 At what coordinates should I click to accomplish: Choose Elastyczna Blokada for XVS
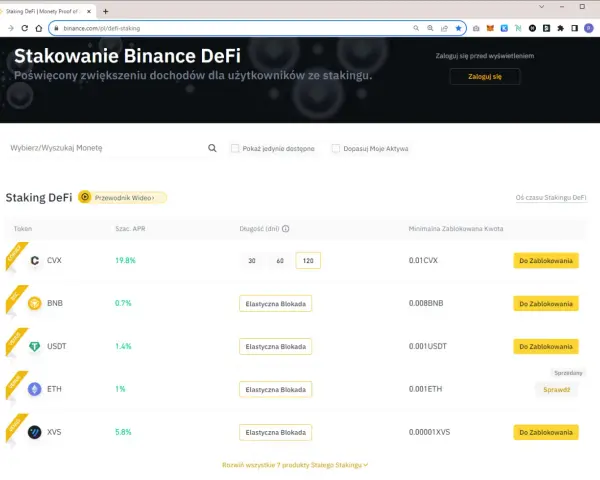(x=276, y=432)
